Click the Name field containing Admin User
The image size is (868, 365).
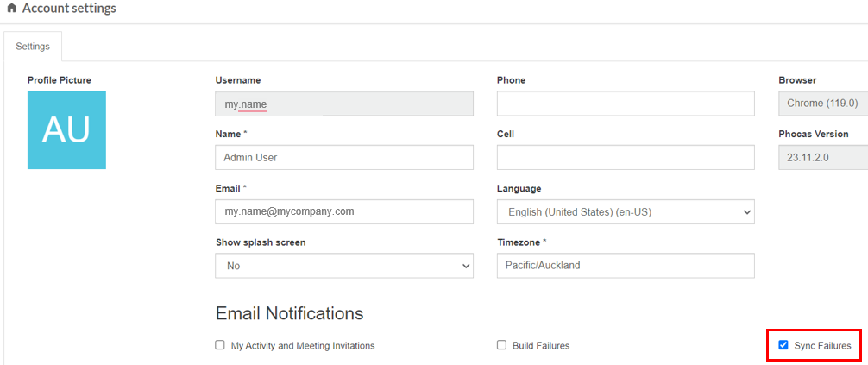(343, 158)
